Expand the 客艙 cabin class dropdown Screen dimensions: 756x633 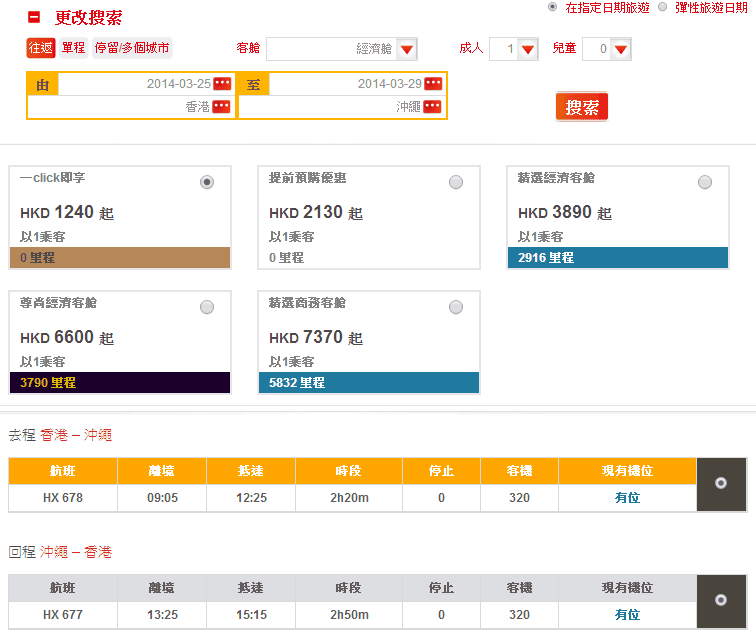point(407,49)
